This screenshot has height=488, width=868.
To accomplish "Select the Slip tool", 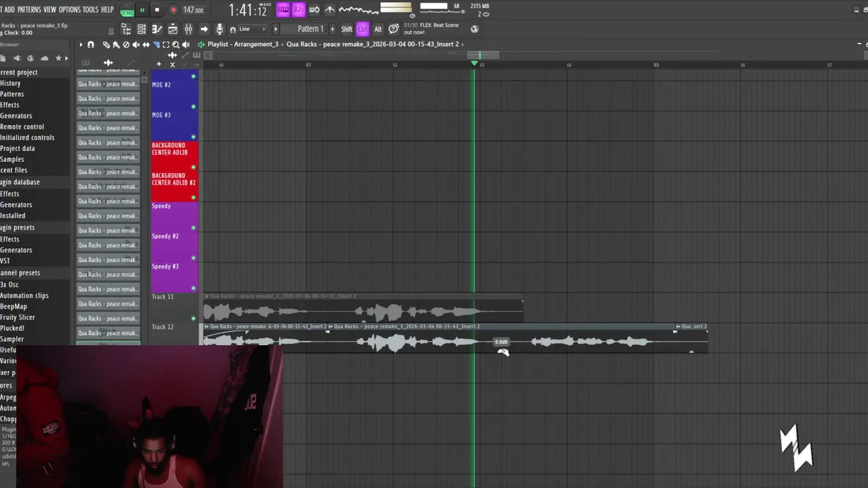I will click(x=146, y=45).
